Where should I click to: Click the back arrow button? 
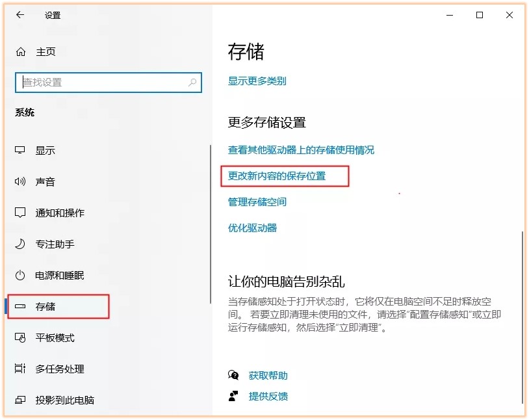pyautogui.click(x=18, y=15)
